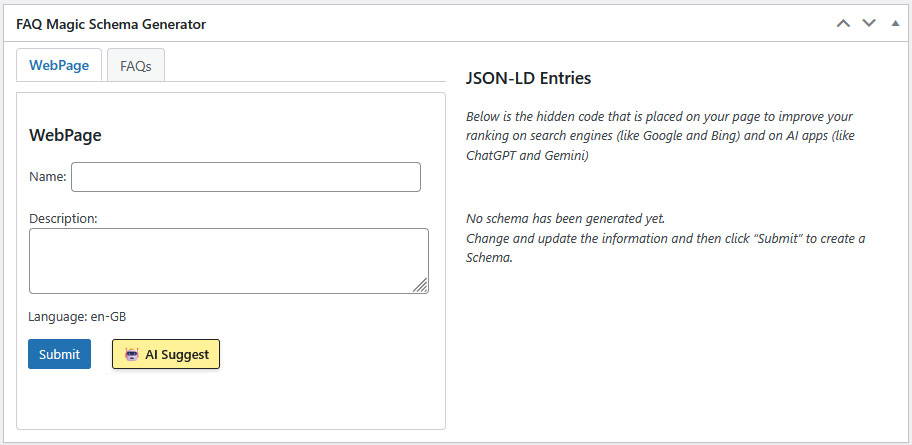Click inside the Description text area
The width and height of the screenshot is (912, 445).
[x=228, y=260]
